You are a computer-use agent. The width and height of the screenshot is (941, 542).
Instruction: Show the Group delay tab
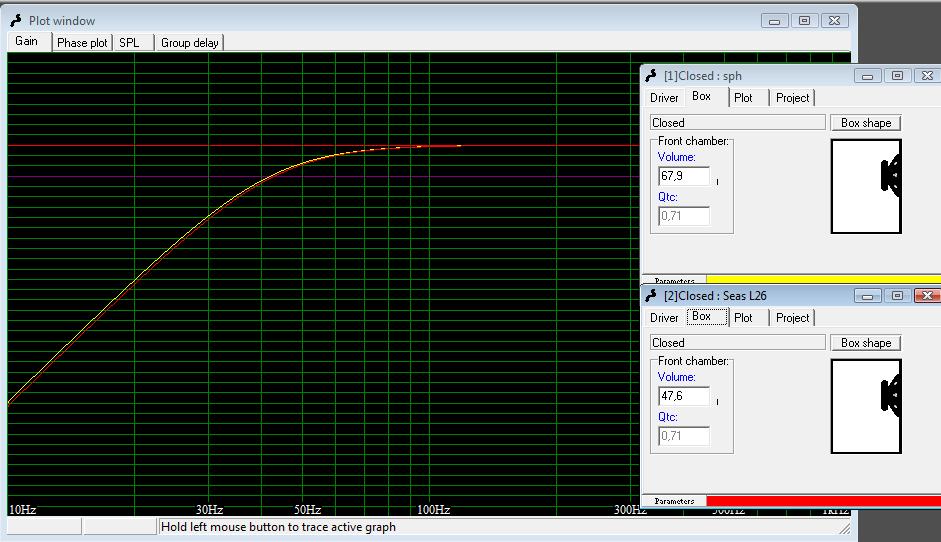[x=189, y=43]
